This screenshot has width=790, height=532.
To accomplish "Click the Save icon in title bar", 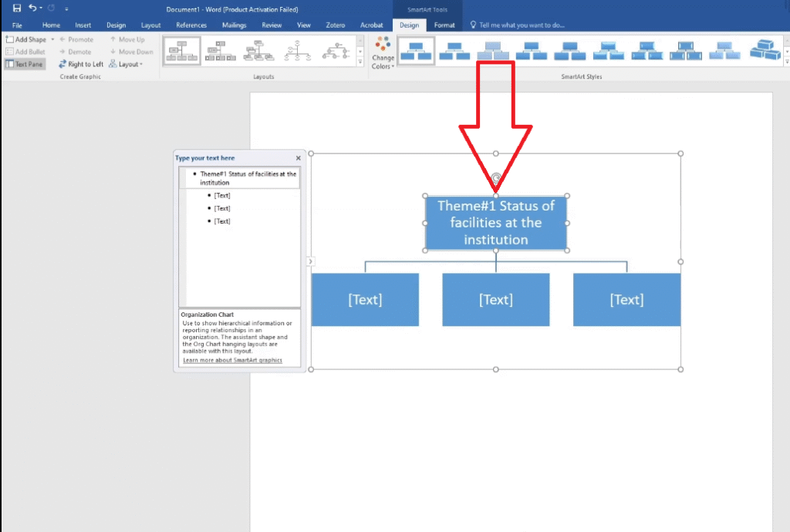I will pos(16,8).
